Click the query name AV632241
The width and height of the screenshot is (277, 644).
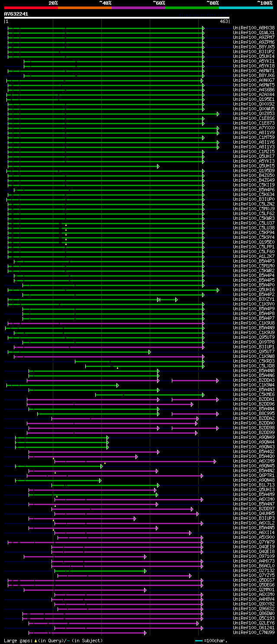[x=16, y=14]
